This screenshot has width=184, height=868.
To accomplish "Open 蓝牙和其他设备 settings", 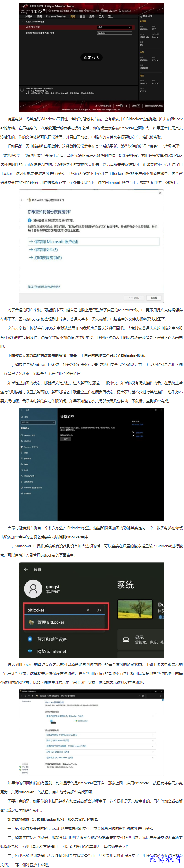I will [47, 639].
